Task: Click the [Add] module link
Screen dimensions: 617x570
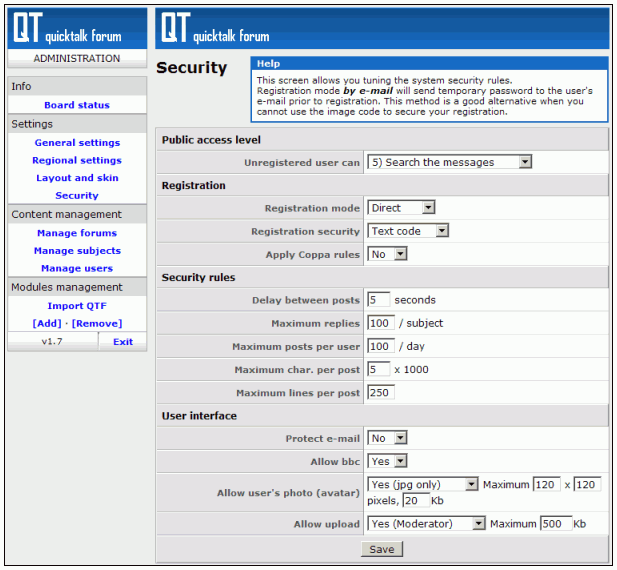Action: pos(47,324)
